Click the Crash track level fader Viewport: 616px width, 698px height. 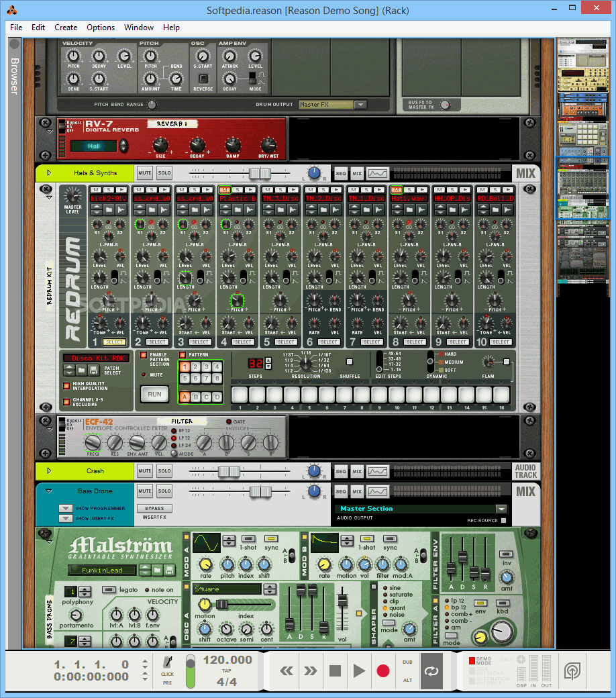tap(229, 471)
